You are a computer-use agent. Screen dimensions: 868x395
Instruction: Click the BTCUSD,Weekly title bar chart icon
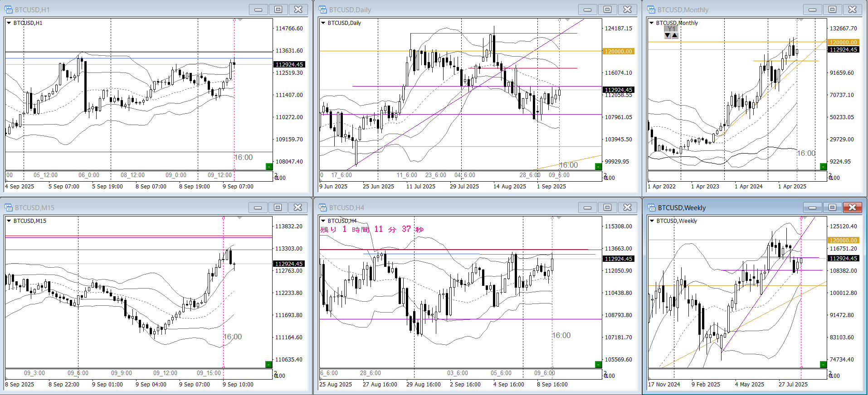pyautogui.click(x=652, y=207)
